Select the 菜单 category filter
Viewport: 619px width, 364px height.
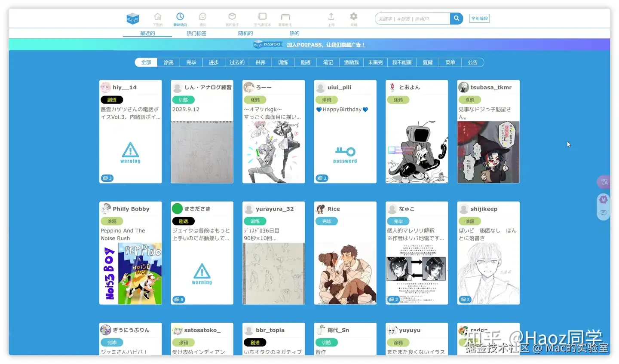tap(450, 62)
